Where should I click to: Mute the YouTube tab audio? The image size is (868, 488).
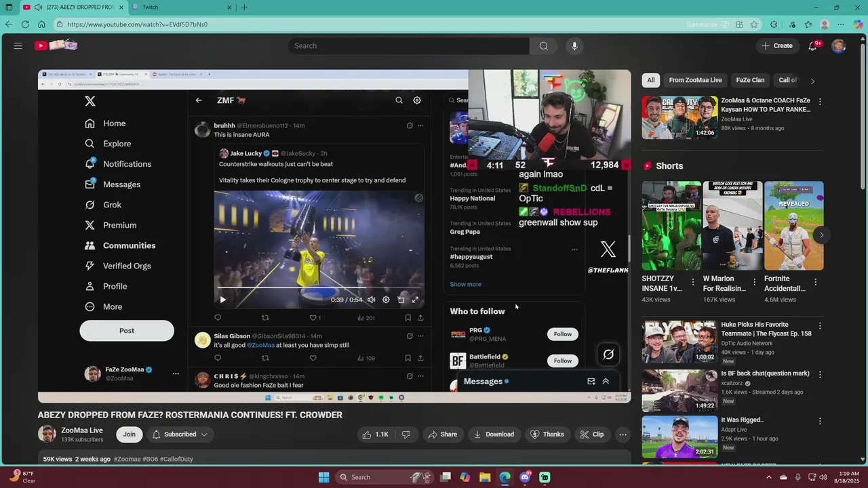click(37, 7)
